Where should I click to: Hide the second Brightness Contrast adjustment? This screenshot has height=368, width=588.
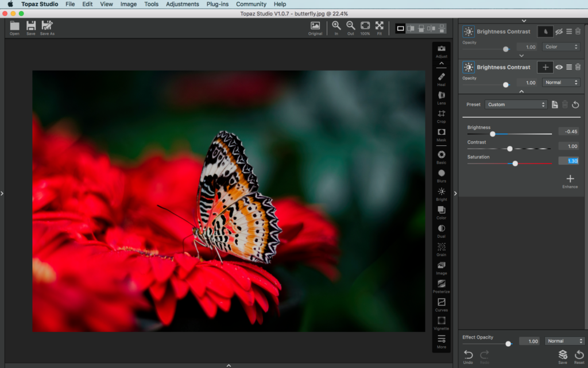[559, 67]
